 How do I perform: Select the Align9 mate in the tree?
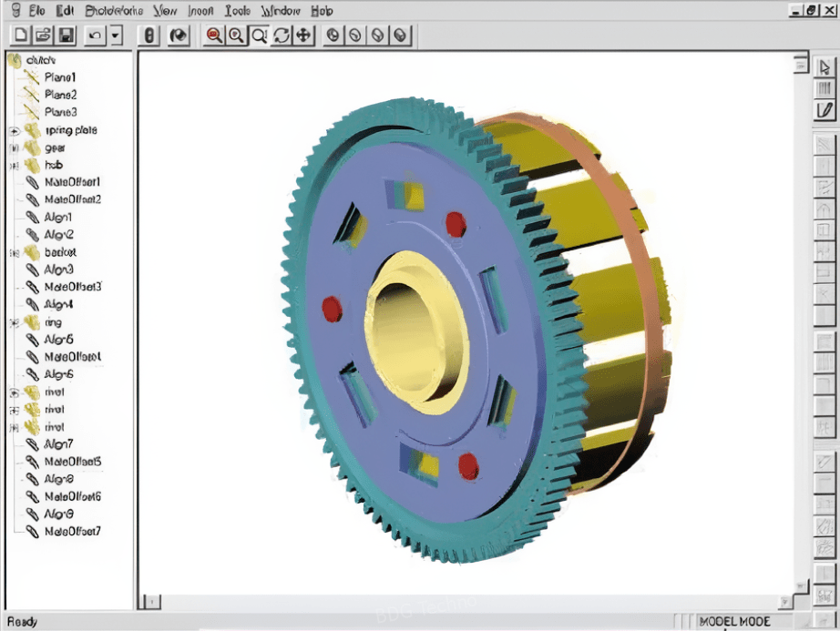click(59, 514)
